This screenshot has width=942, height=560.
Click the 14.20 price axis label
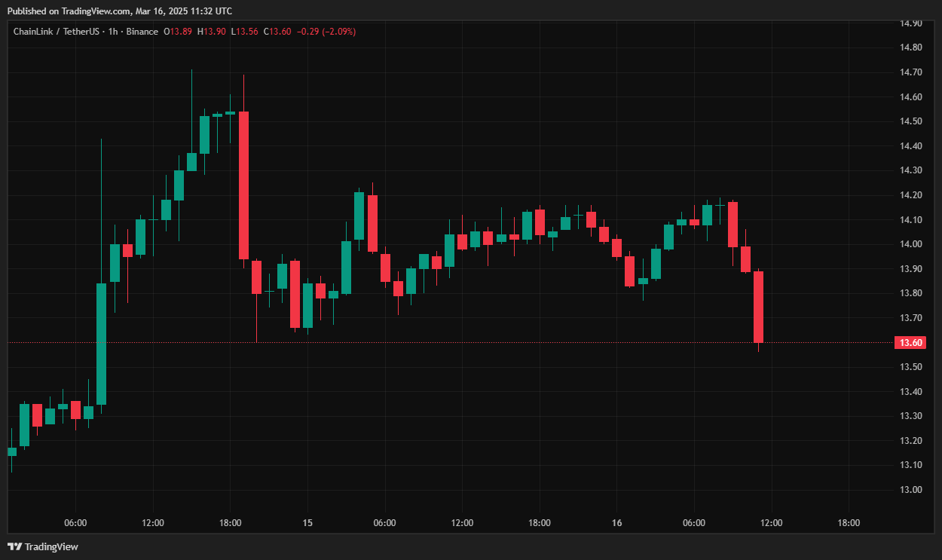click(911, 195)
